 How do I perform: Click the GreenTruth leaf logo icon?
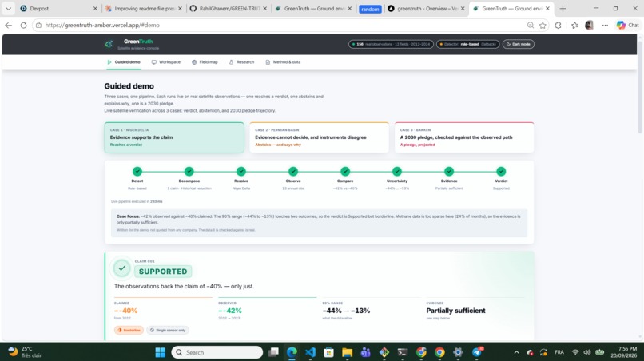click(x=109, y=44)
